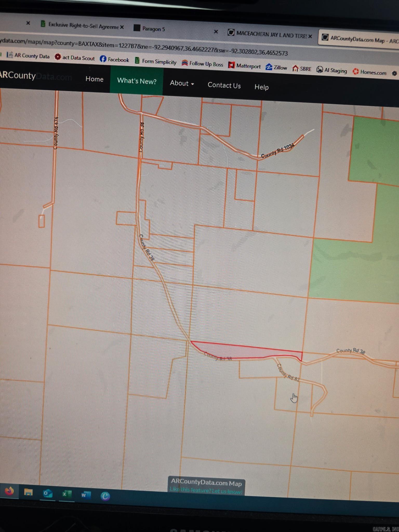399x532 pixels.
Task: Open Excel from the taskbar
Action: pyautogui.click(x=66, y=494)
